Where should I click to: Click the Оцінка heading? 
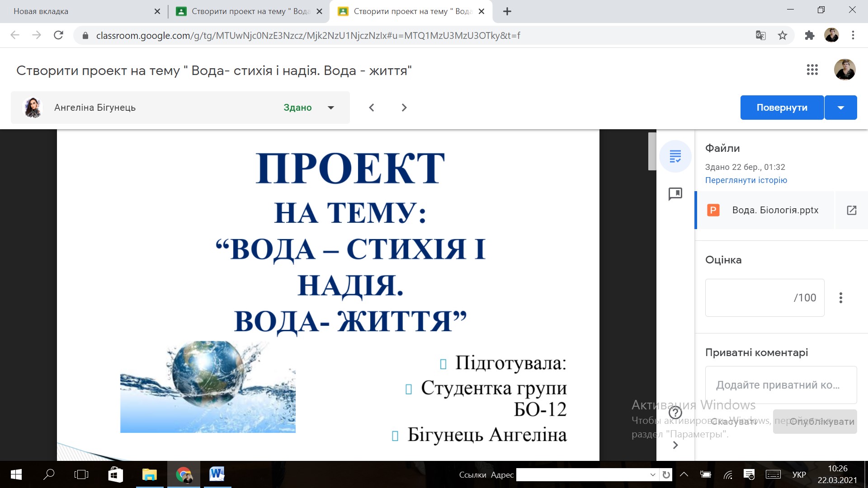pyautogui.click(x=723, y=260)
